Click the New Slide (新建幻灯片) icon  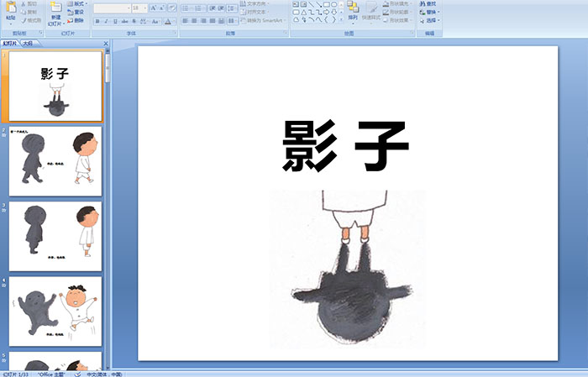56,7
